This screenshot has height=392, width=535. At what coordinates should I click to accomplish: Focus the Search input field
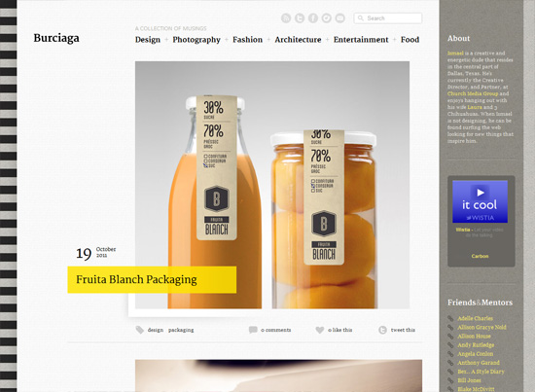pyautogui.click(x=388, y=18)
